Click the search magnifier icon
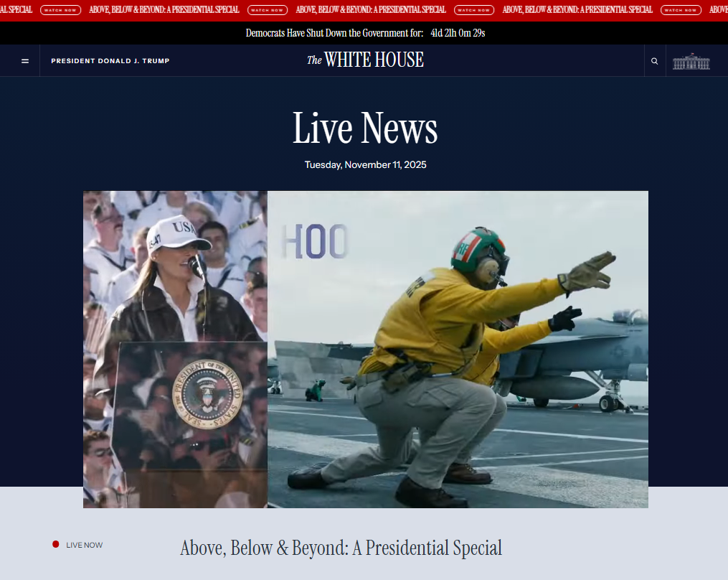728x580 pixels. 654,61
